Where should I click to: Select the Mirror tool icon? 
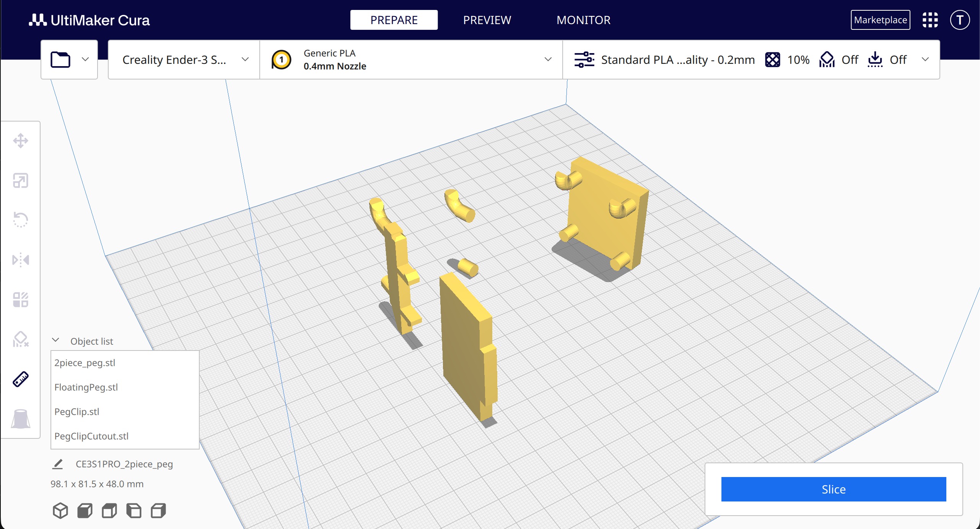point(21,260)
